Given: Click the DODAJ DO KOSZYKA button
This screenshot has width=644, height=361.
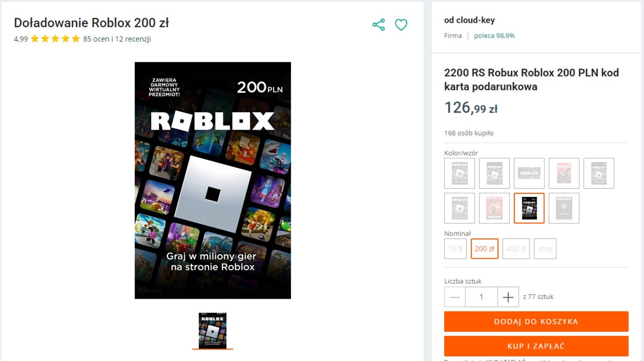Looking at the screenshot, I should click(x=536, y=321).
